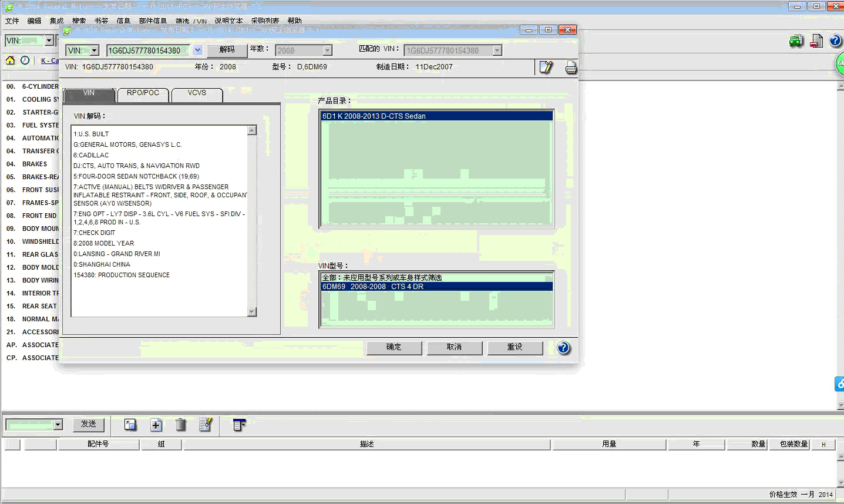
Task: Click the trash delete icon
Action: [x=181, y=425]
